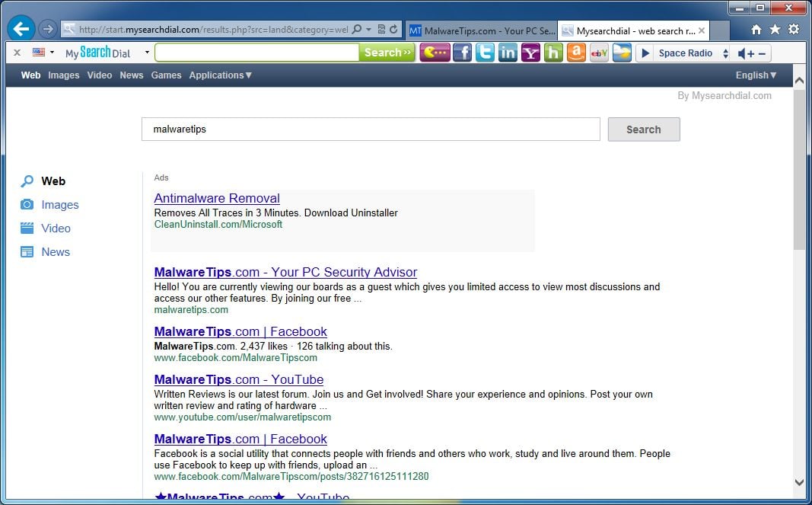Viewport: 812px width, 505px height.
Task: Close the Mysearchdial browser tab
Action: [x=702, y=30]
